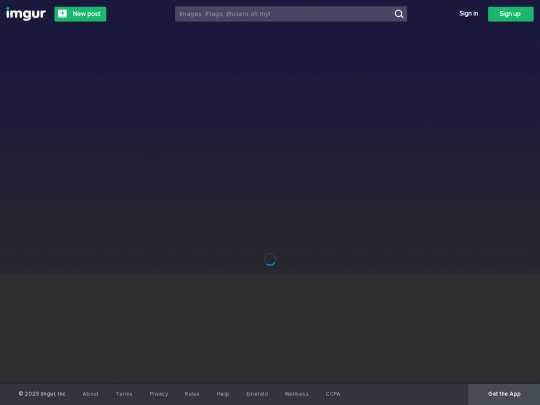Click the green Sign up button
The height and width of the screenshot is (405, 540).
(511, 14)
